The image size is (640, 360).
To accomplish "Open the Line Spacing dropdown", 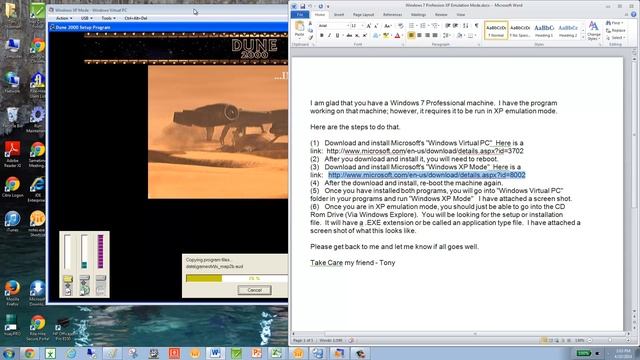I will click(447, 36).
